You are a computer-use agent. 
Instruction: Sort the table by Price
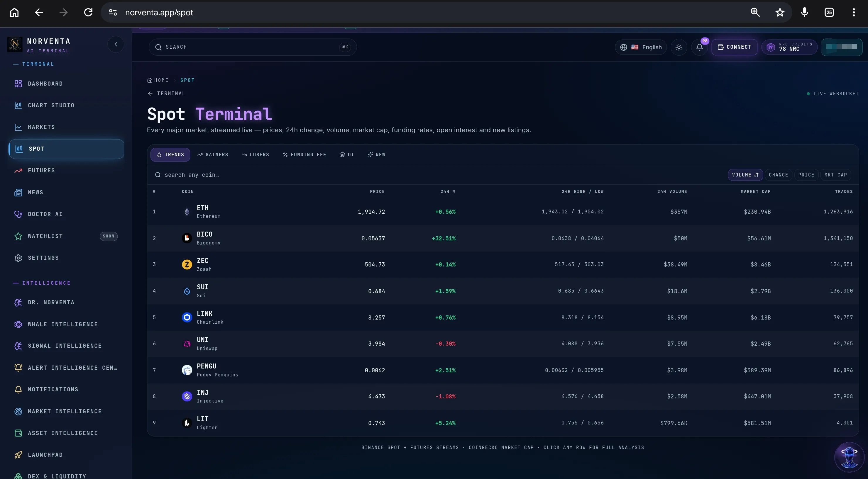point(806,175)
